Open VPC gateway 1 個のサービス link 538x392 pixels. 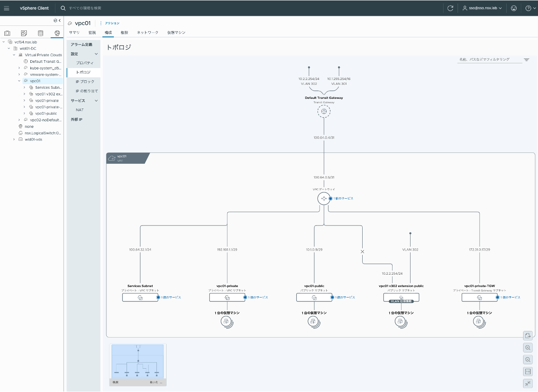343,199
